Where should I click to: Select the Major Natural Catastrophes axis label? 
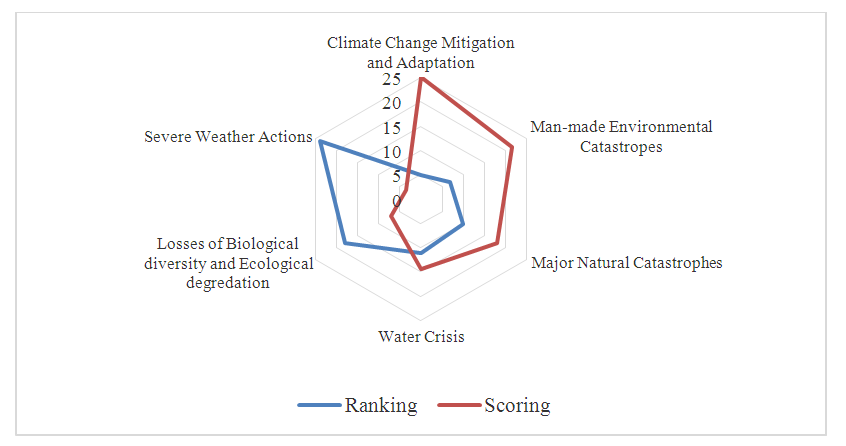(626, 264)
